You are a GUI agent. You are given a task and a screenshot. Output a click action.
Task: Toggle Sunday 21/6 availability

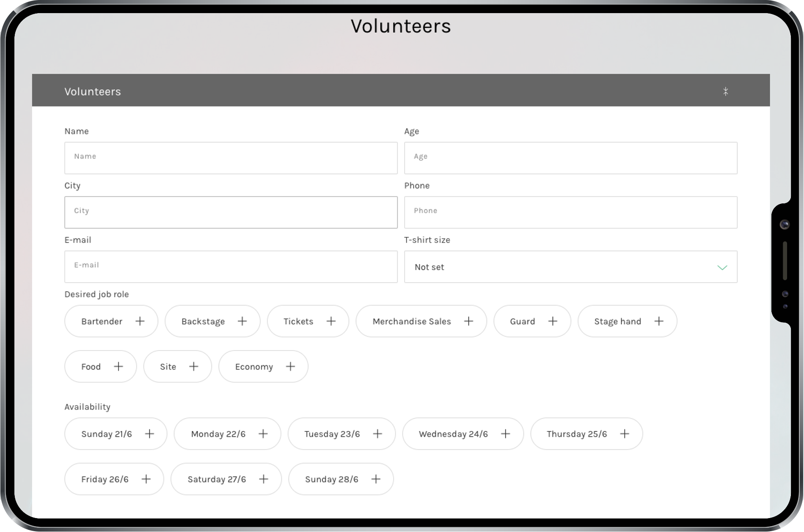click(x=116, y=434)
